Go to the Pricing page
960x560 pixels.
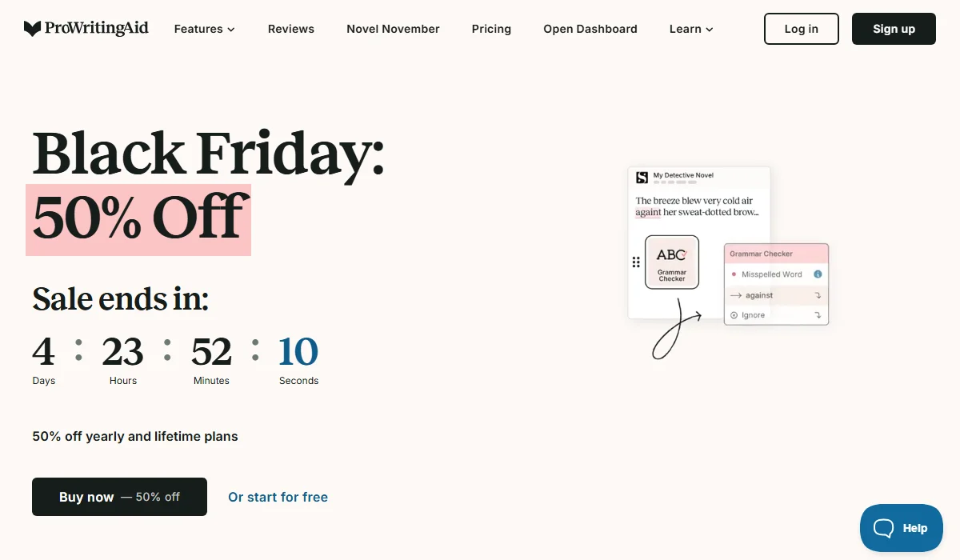[x=490, y=29]
